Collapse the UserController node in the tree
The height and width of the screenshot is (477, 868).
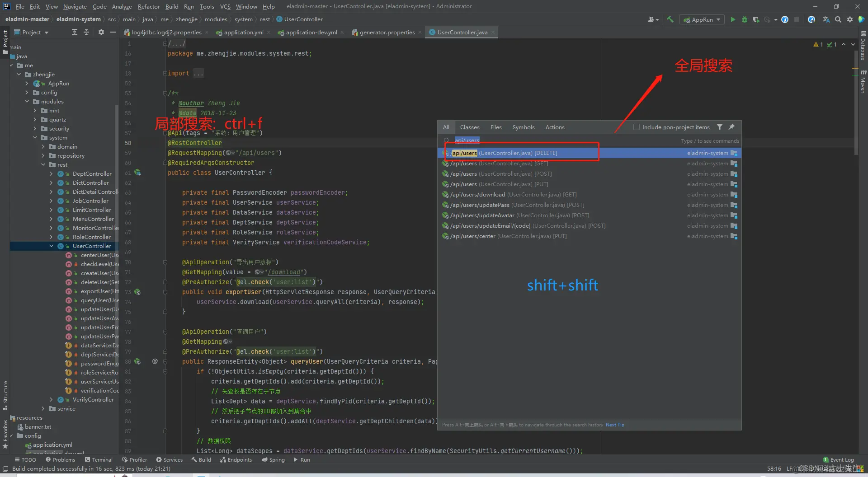pos(52,246)
